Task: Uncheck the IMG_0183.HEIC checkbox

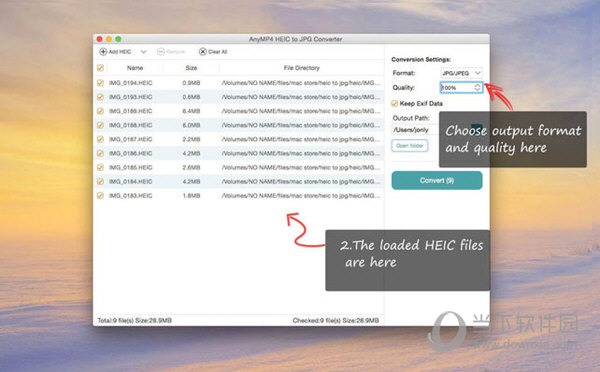Action: pos(100,196)
